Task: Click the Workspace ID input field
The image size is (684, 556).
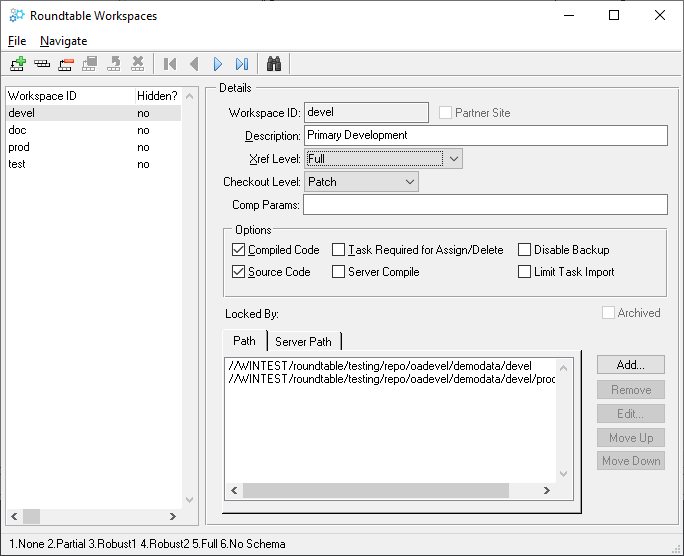Action: point(366,113)
